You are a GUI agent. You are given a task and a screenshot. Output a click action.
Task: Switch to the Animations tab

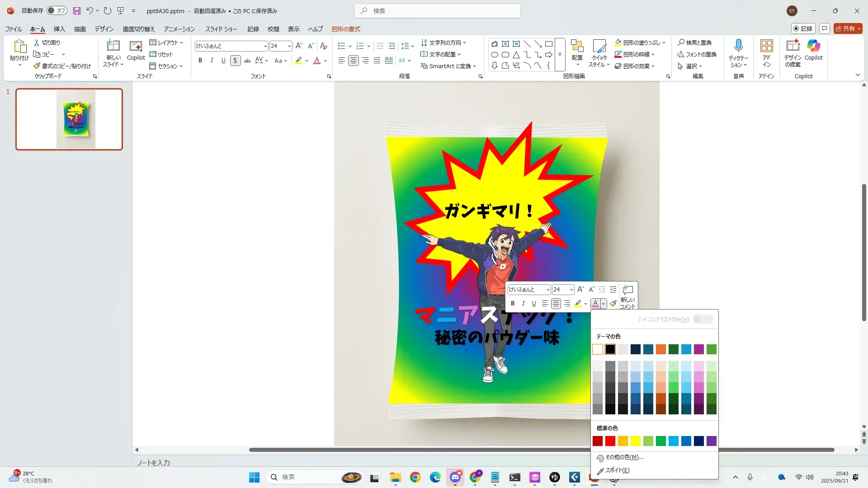pos(179,29)
